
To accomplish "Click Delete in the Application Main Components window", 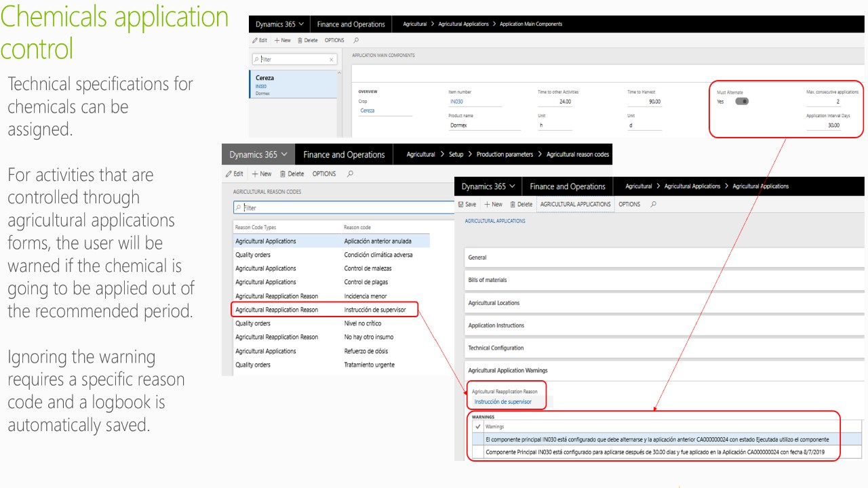I will click(308, 41).
